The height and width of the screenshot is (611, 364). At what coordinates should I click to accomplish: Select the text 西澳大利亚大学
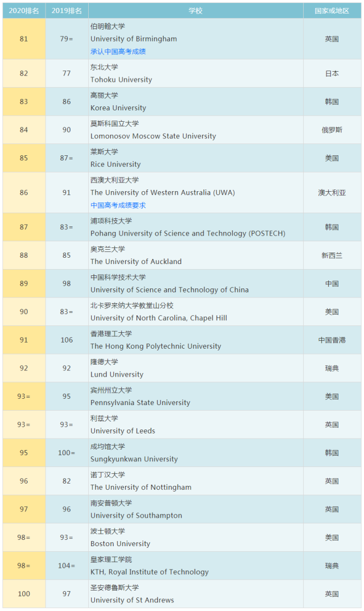(114, 180)
